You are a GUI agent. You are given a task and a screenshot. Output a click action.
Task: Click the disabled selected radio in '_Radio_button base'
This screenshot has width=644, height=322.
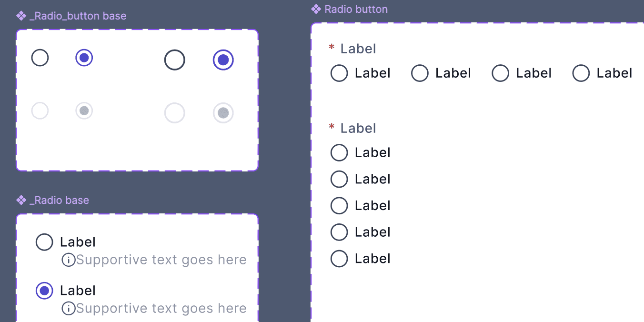[x=84, y=111]
